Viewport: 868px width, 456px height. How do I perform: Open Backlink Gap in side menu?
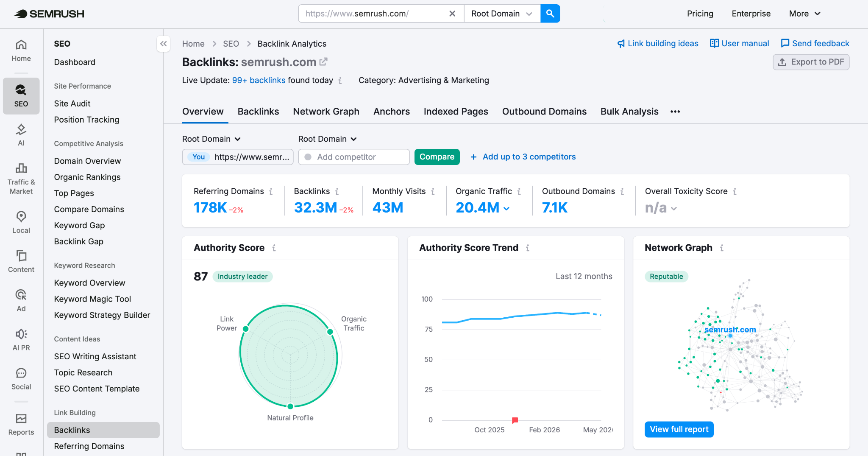78,241
